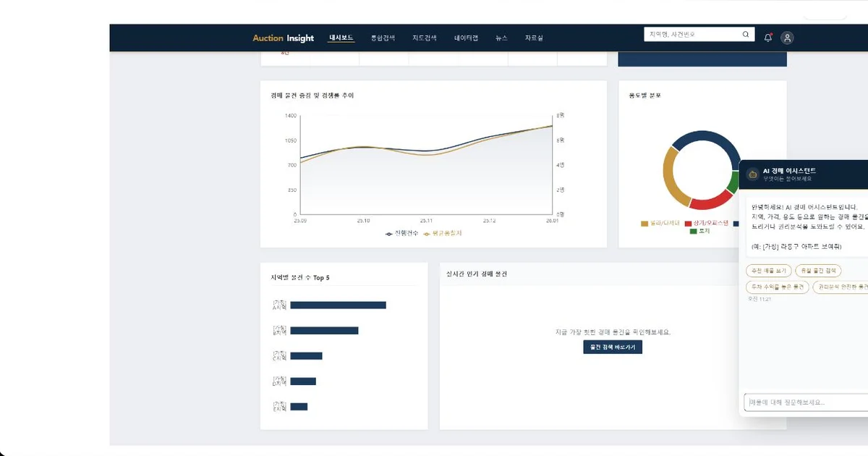This screenshot has width=868, height=456.
Task: Open the 통합검색 menu item
Action: (x=383, y=38)
